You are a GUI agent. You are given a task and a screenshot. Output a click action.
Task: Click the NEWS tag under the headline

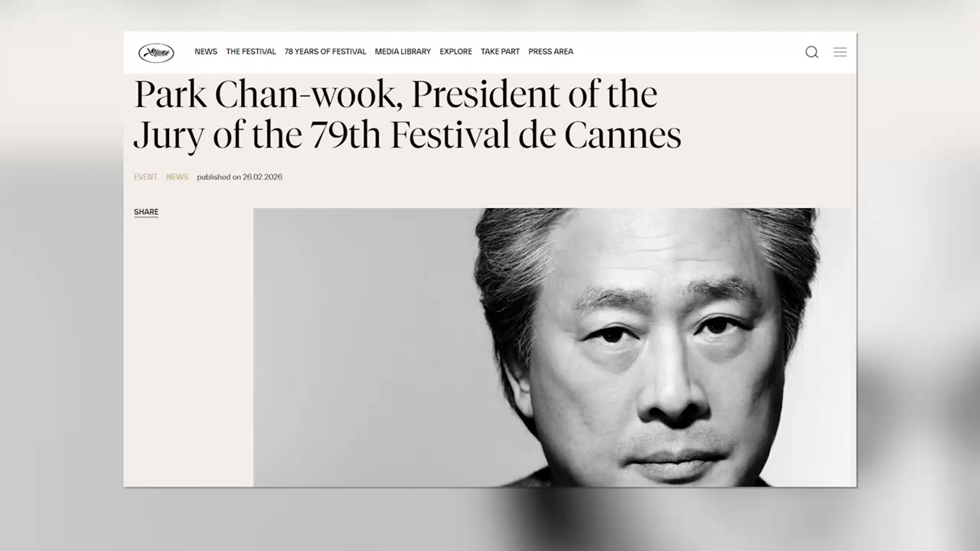tap(177, 177)
